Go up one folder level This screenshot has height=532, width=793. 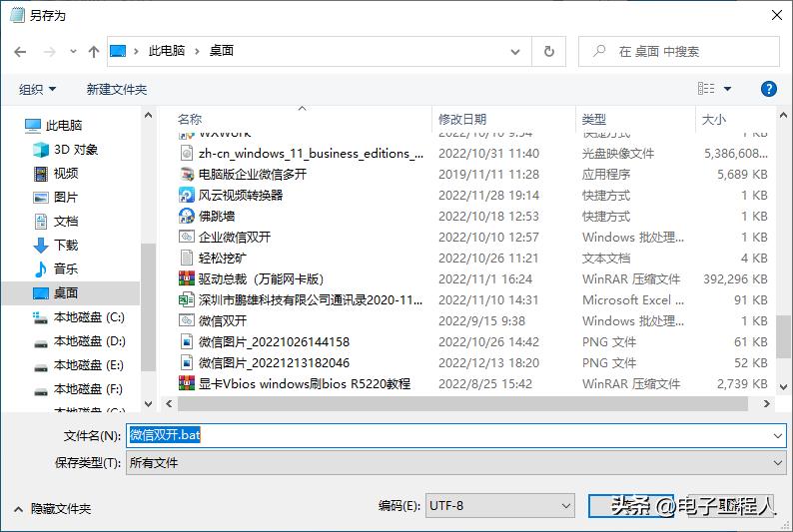(94, 52)
